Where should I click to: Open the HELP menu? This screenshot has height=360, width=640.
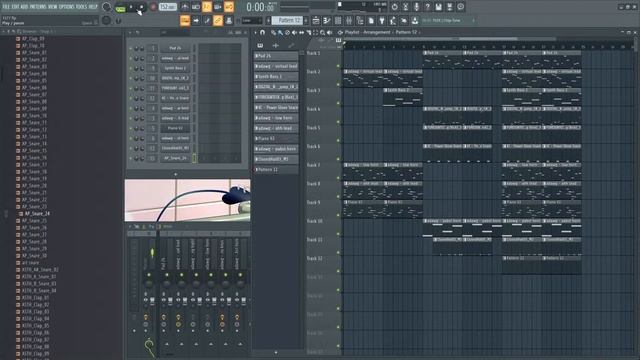(x=93, y=7)
